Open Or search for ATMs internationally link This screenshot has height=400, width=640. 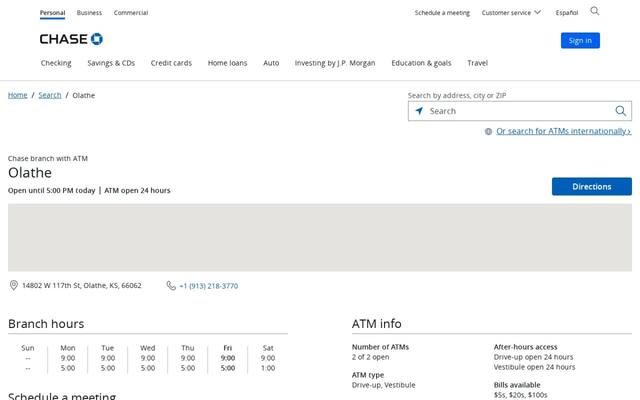click(564, 131)
